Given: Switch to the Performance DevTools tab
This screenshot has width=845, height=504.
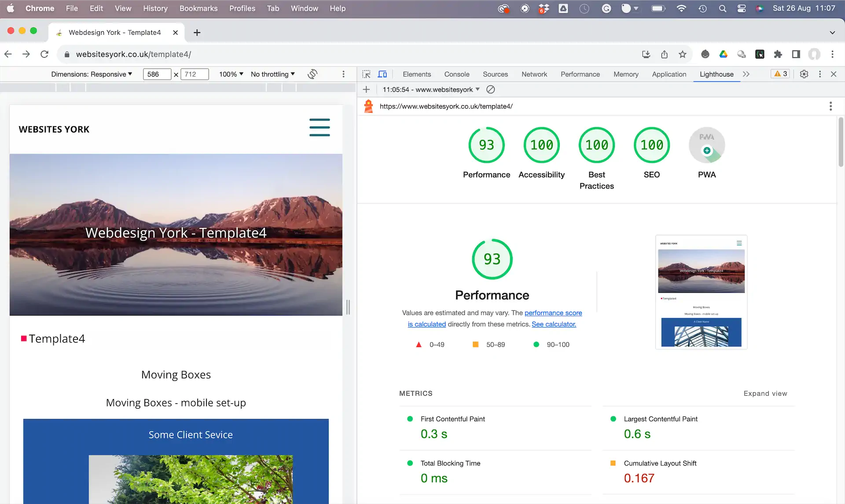Looking at the screenshot, I should tap(580, 74).
